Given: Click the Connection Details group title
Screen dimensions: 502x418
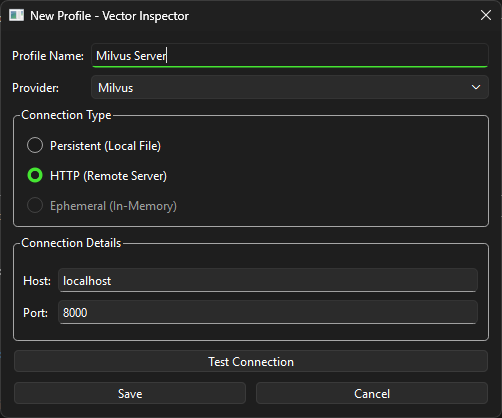Looking at the screenshot, I should click(71, 243).
